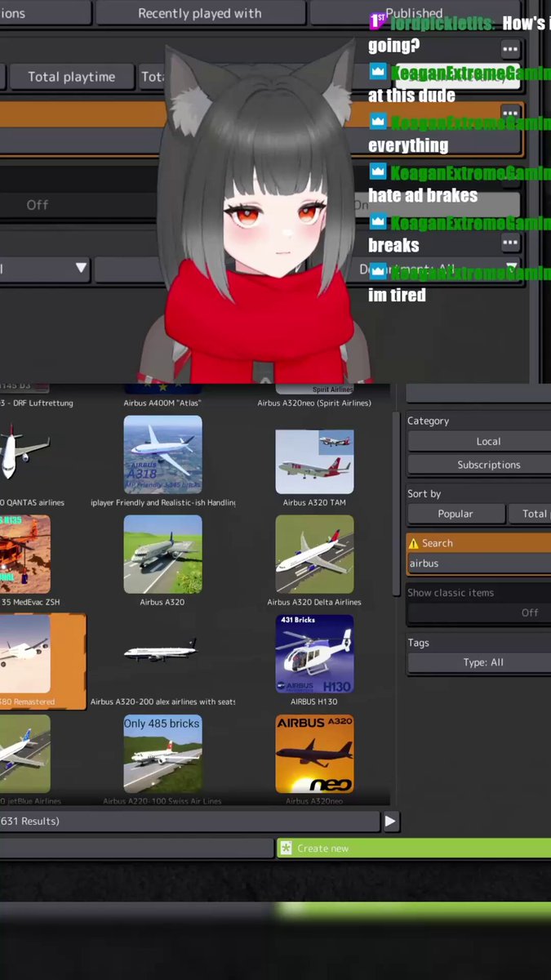Open options menu on 'breaks' chat message
This screenshot has height=980, width=551.
tap(510, 243)
